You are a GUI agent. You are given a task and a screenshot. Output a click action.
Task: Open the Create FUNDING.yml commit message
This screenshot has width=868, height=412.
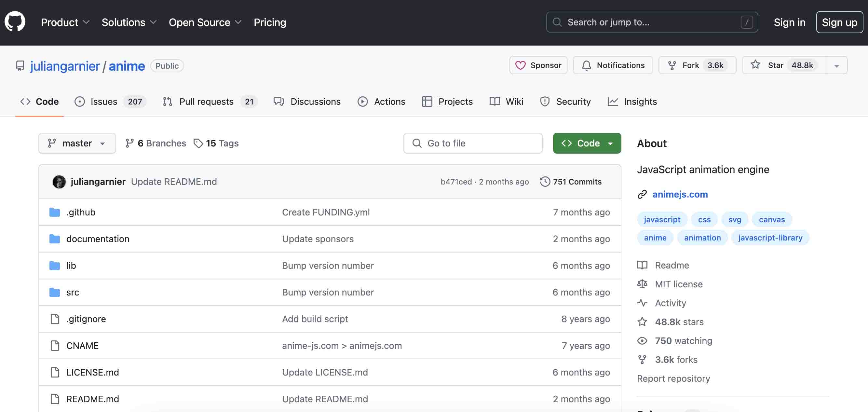(x=326, y=212)
